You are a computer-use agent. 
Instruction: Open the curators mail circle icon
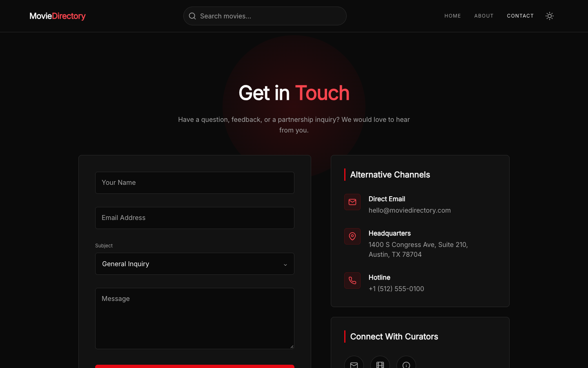point(354,363)
